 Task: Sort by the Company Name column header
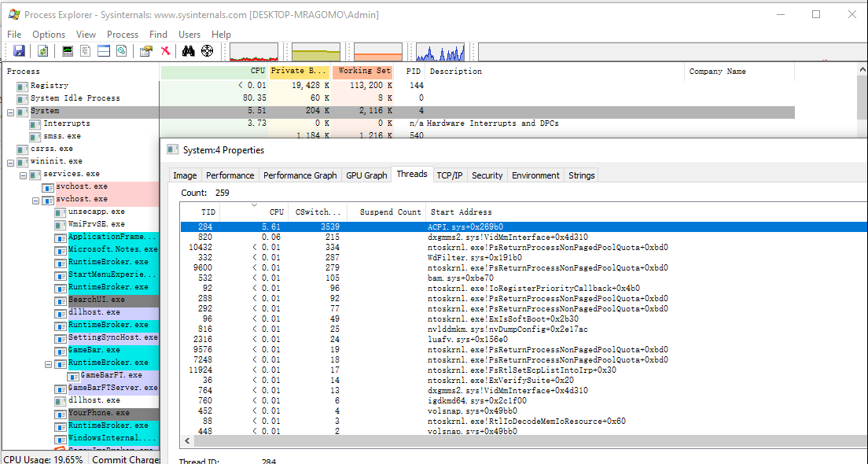740,72
